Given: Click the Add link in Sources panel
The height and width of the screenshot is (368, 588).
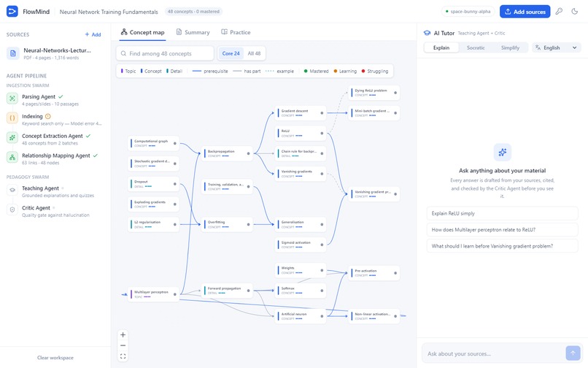Looking at the screenshot, I should coord(93,34).
